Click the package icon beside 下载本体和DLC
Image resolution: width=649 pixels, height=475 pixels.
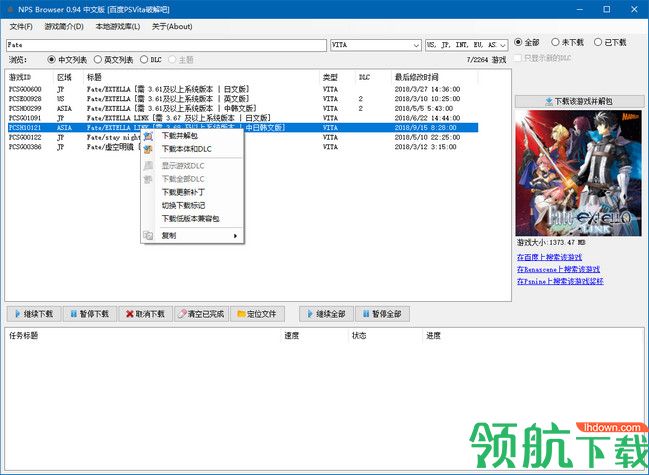(148, 149)
